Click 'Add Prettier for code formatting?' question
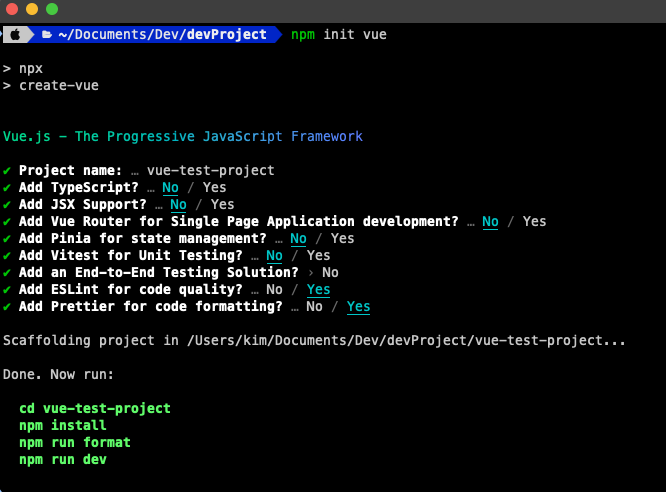Image resolution: width=666 pixels, height=492 pixels. (x=151, y=306)
